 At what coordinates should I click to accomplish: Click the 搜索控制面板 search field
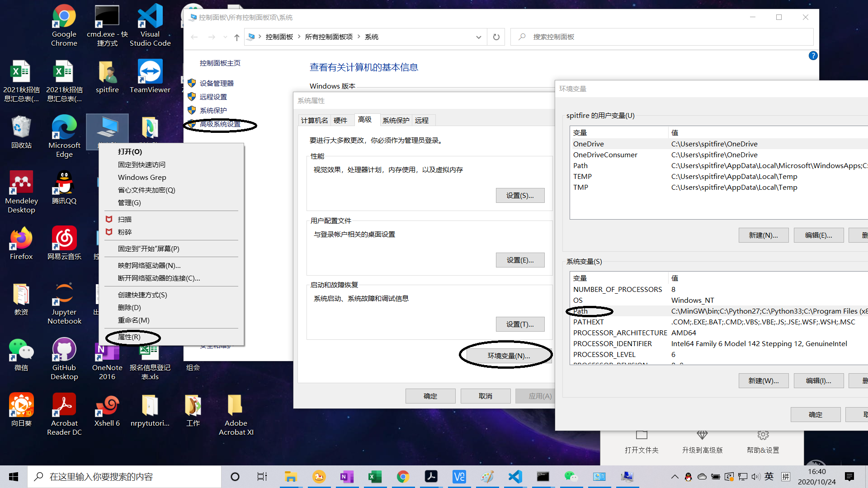(662, 37)
